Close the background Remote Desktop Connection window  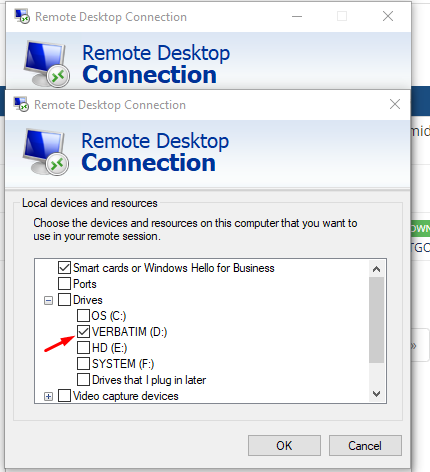(388, 16)
